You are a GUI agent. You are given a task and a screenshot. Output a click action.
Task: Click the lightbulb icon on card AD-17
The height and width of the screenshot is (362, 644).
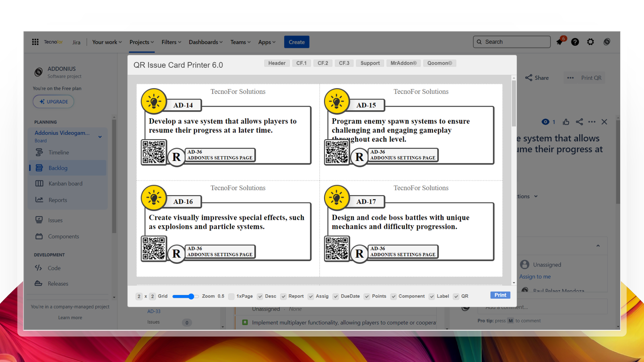[337, 197]
